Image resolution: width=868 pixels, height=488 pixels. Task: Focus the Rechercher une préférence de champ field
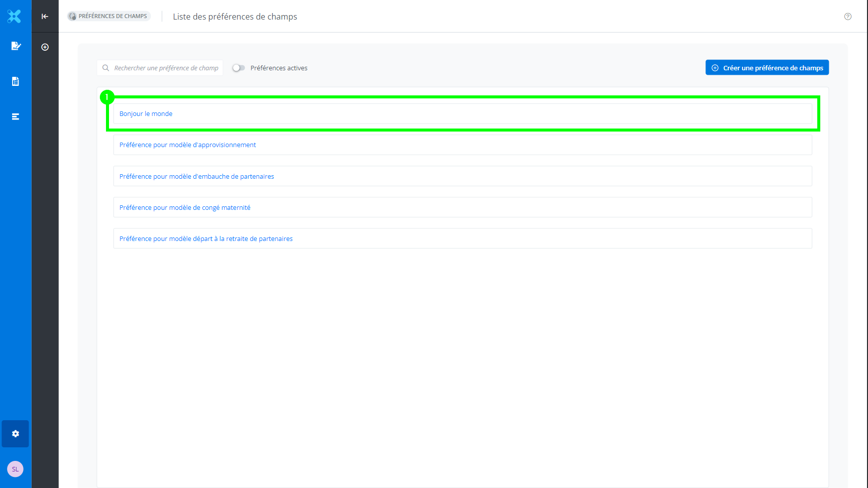(166, 68)
